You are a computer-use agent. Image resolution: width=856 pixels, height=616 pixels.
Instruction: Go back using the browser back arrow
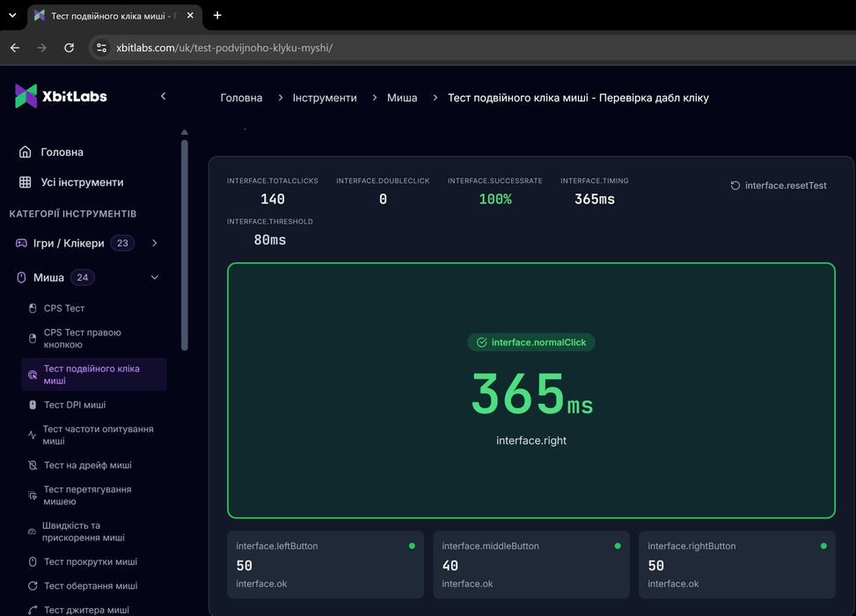(15, 48)
